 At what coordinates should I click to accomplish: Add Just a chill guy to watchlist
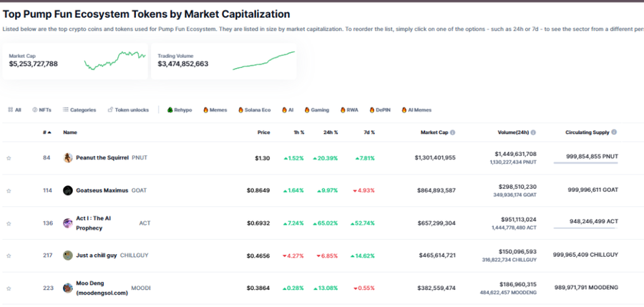[9, 256]
